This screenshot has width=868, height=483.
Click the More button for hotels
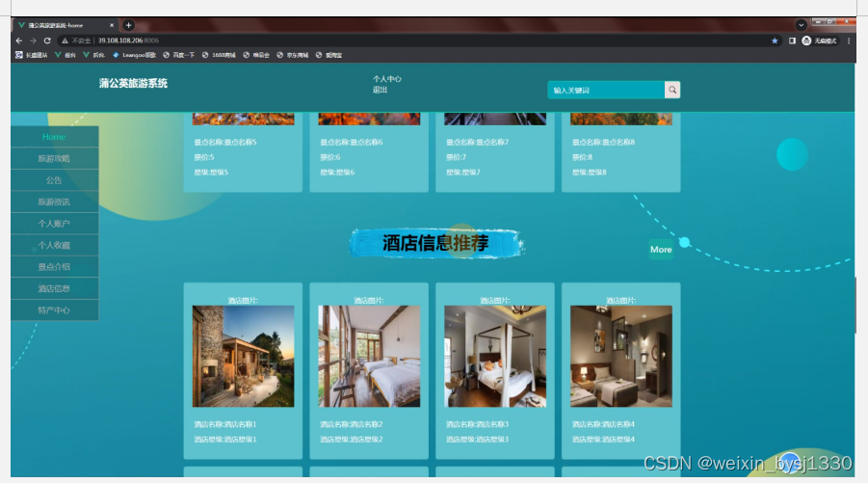click(x=661, y=250)
